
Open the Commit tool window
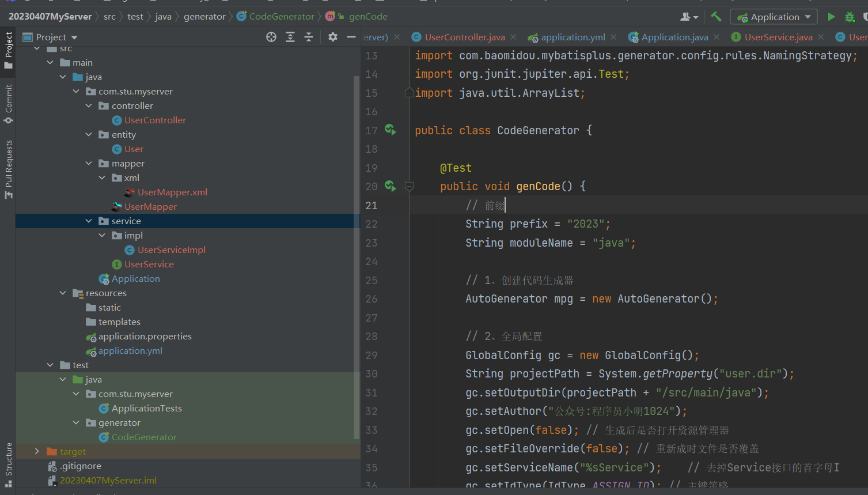[x=8, y=104]
